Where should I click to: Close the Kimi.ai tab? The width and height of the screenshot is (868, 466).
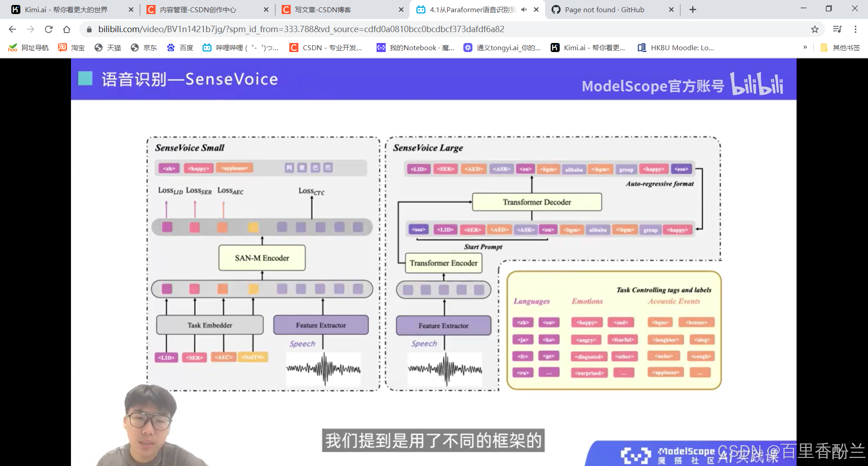pyautogui.click(x=131, y=10)
